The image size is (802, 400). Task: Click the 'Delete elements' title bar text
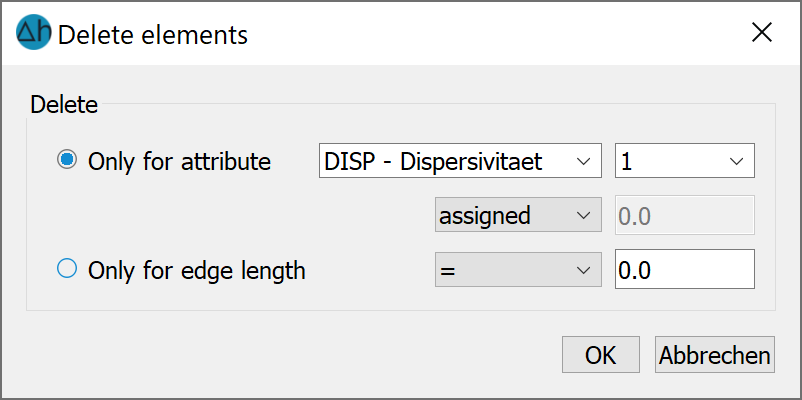[153, 35]
